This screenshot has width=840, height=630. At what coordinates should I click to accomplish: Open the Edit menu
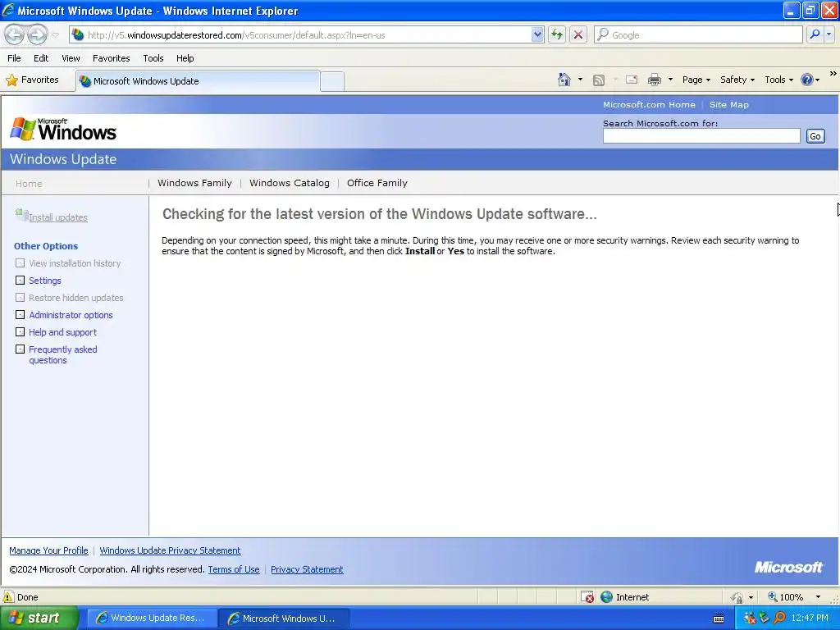pos(41,58)
